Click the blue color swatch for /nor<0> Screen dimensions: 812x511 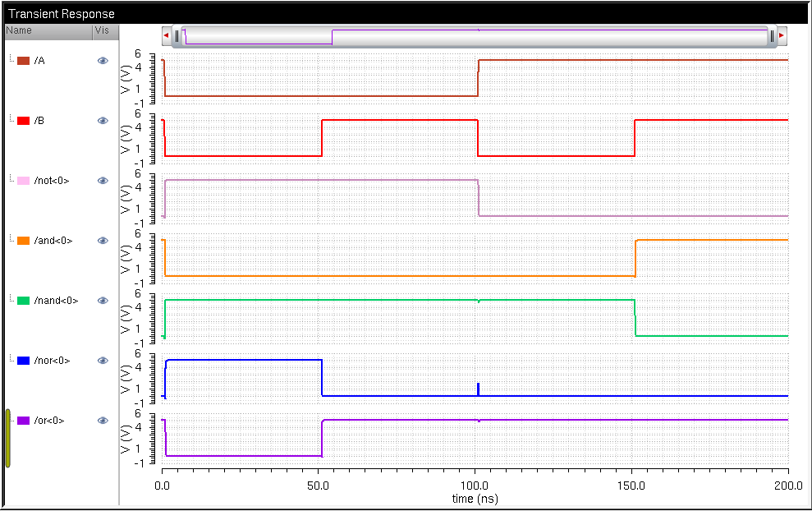click(24, 361)
